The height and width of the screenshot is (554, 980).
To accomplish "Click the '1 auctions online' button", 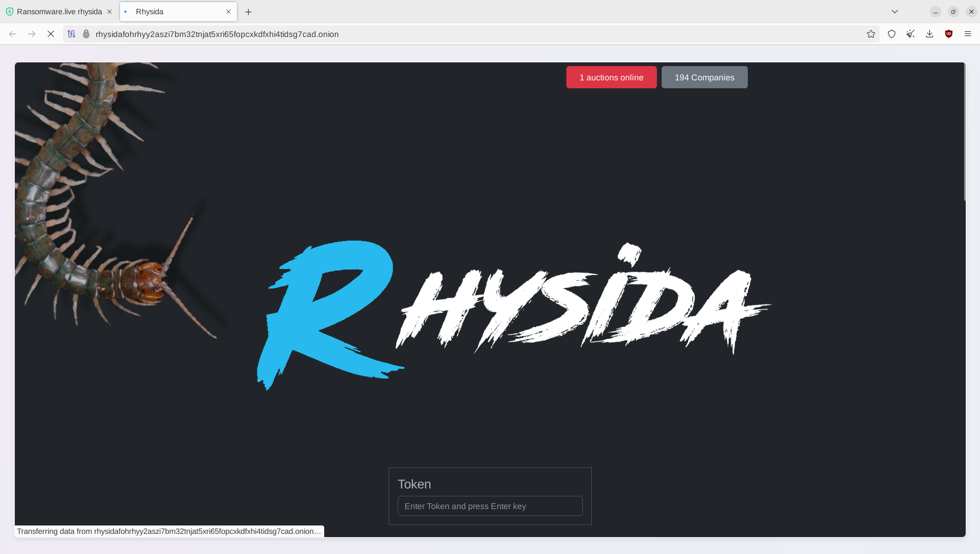I will pos(611,77).
